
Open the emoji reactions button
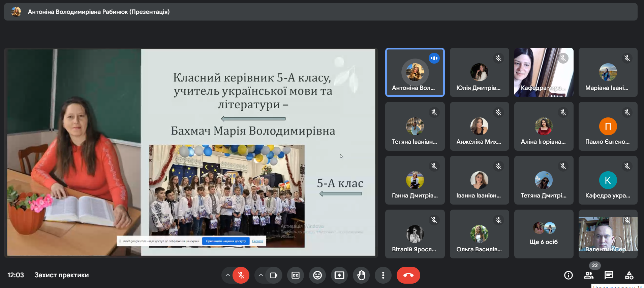pos(317,275)
